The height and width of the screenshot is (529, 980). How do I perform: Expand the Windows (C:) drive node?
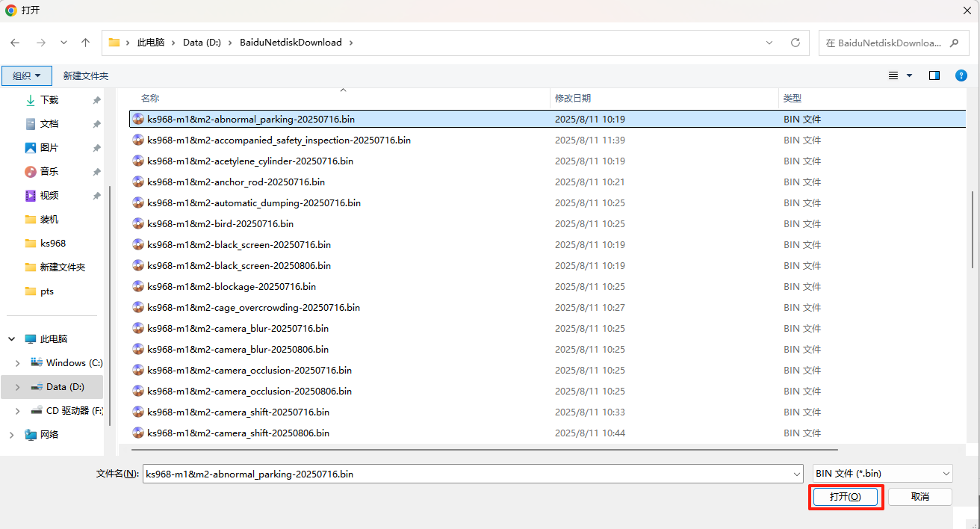[18, 362]
